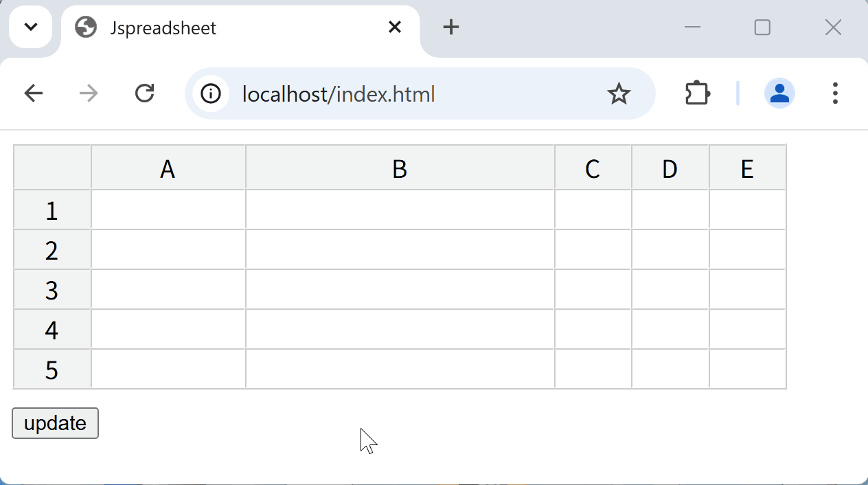Click cell A1 in the spreadsheet
Image resolution: width=868 pixels, height=485 pixels.
tap(168, 210)
